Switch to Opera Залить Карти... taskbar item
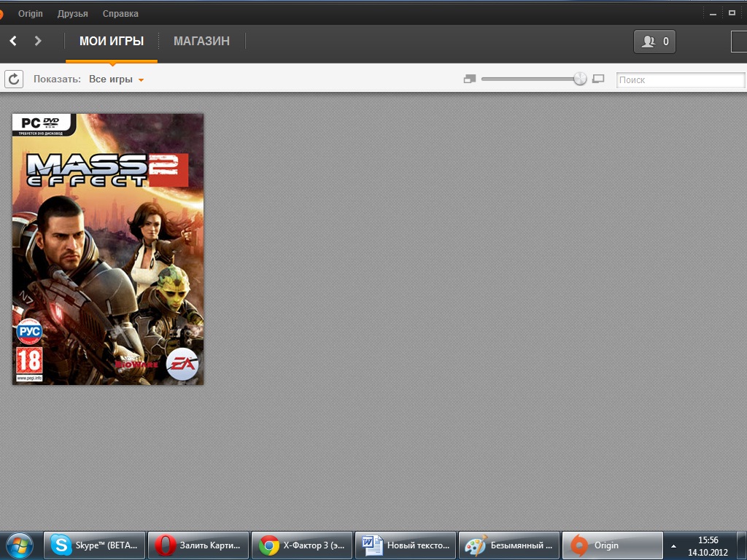Viewport: 747px width, 560px height. tap(198, 545)
